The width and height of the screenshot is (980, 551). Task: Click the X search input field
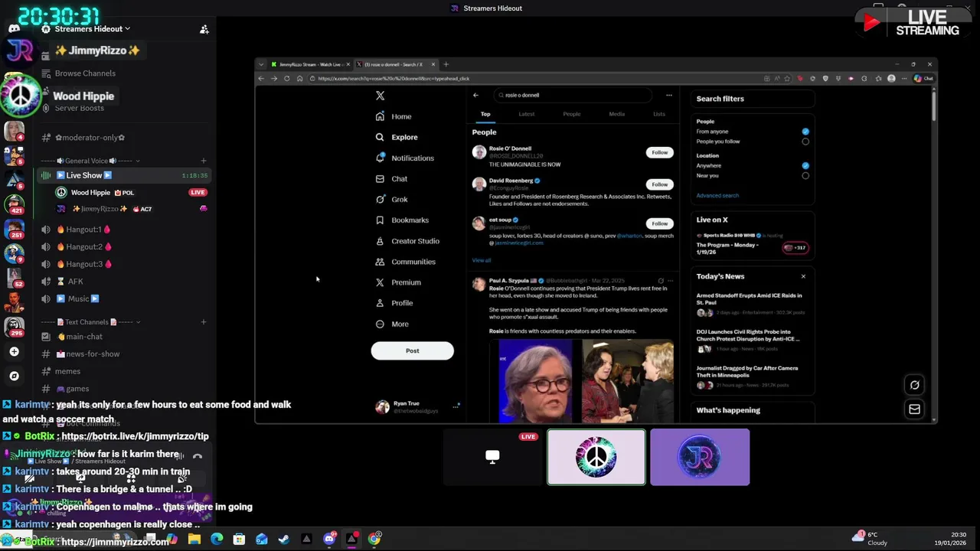click(x=573, y=95)
